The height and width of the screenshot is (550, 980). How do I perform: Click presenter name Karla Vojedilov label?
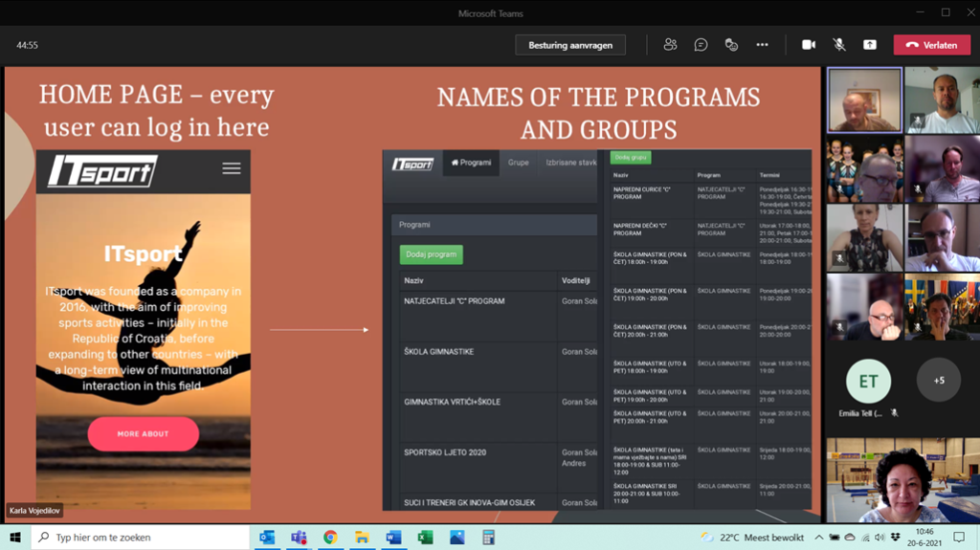[x=34, y=511]
